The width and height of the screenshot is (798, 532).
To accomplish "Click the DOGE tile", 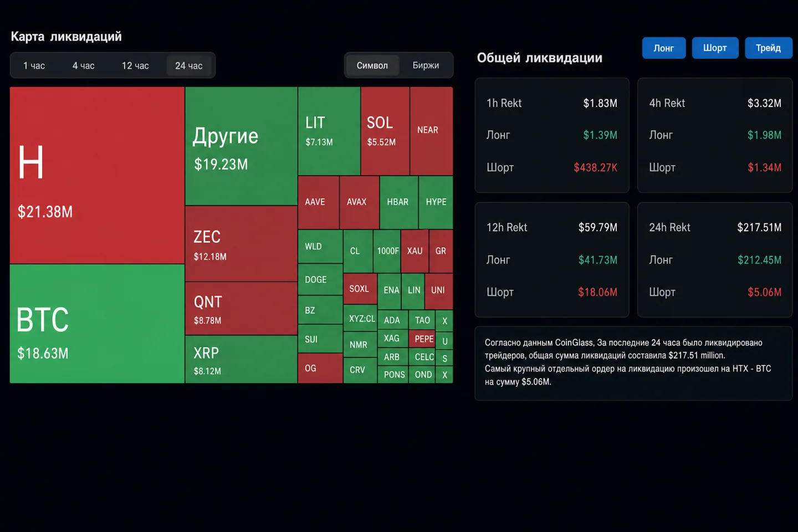I will tap(320, 280).
